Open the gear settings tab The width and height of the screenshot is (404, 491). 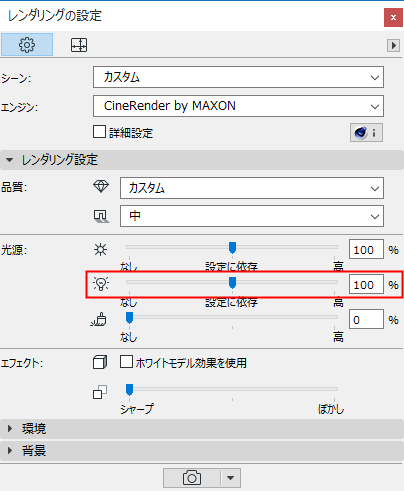tap(27, 44)
